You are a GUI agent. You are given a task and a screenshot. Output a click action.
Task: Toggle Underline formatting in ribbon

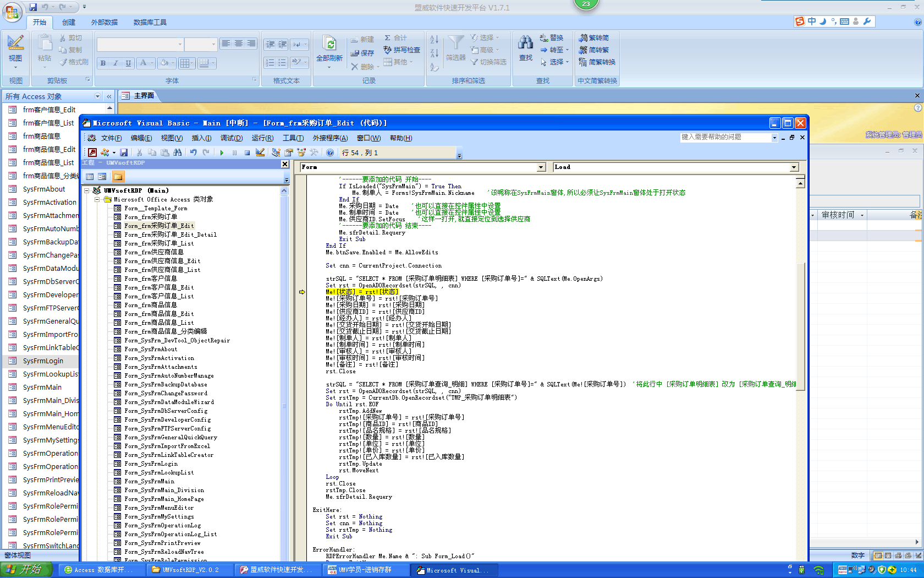pyautogui.click(x=128, y=63)
